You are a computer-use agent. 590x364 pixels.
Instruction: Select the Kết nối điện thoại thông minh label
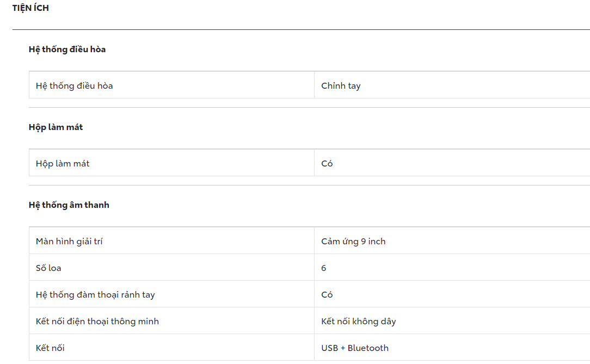(x=97, y=322)
